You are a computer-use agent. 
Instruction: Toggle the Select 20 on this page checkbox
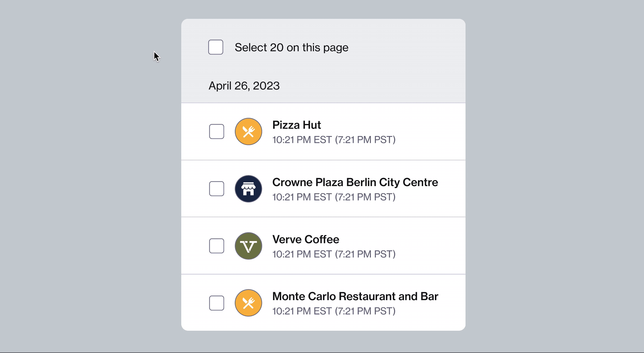coord(216,47)
